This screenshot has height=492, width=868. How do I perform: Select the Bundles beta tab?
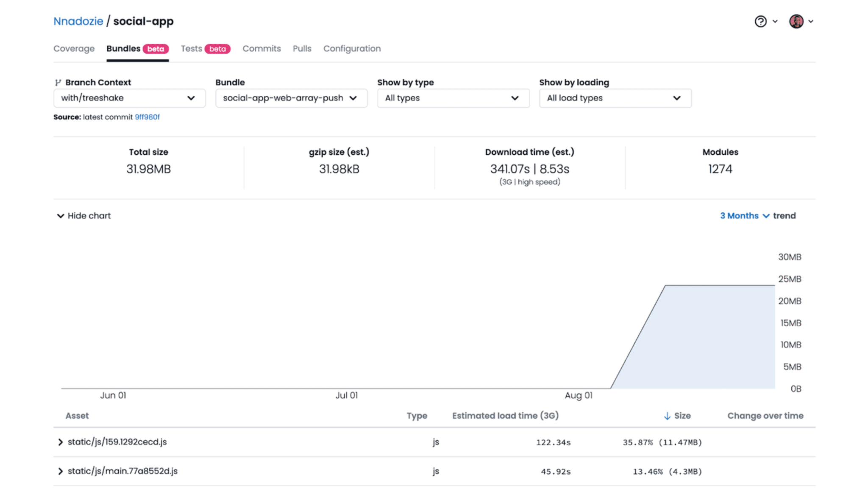click(x=137, y=48)
